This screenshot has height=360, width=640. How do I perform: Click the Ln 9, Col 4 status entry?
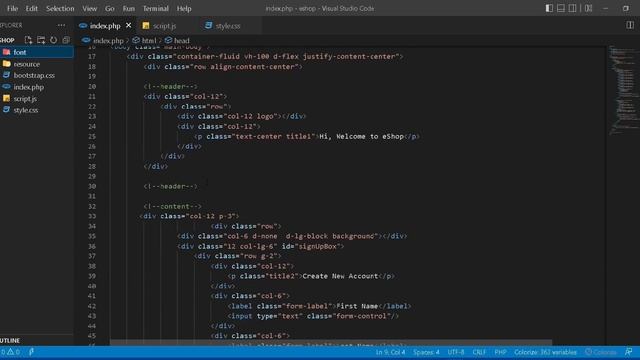pyautogui.click(x=390, y=352)
